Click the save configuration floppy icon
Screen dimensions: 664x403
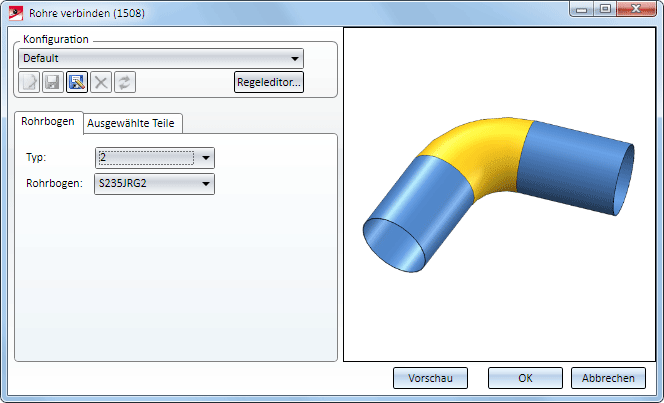coord(53,82)
